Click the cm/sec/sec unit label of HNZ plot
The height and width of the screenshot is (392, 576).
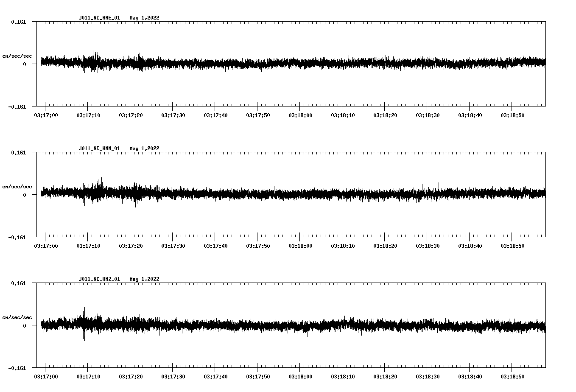click(x=17, y=317)
